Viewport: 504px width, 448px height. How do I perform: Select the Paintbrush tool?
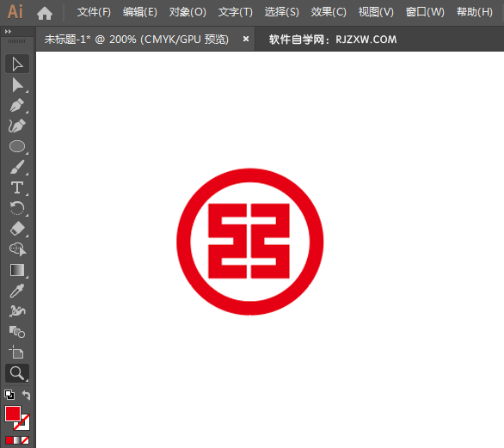tap(17, 167)
